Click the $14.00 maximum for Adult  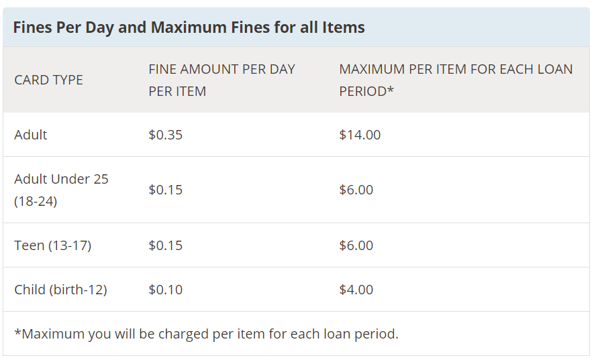click(360, 135)
